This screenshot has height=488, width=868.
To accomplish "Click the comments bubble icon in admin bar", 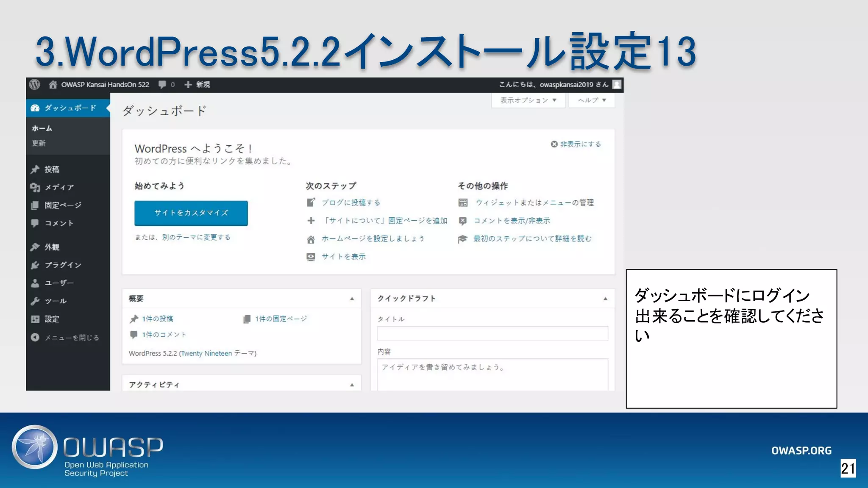I will [x=162, y=84].
